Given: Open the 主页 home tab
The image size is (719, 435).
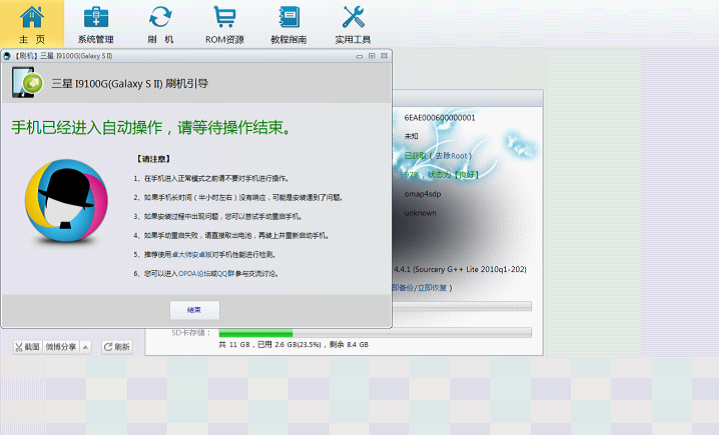Looking at the screenshot, I should point(32,24).
